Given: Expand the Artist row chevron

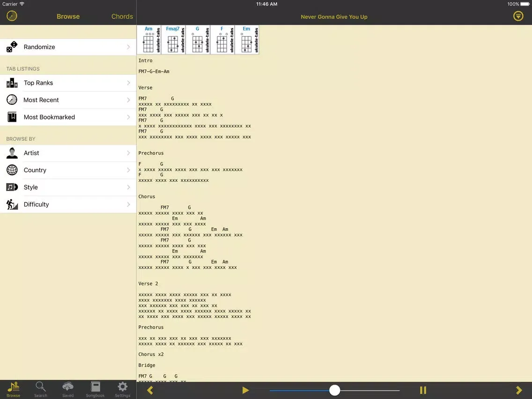Looking at the screenshot, I should point(128,153).
